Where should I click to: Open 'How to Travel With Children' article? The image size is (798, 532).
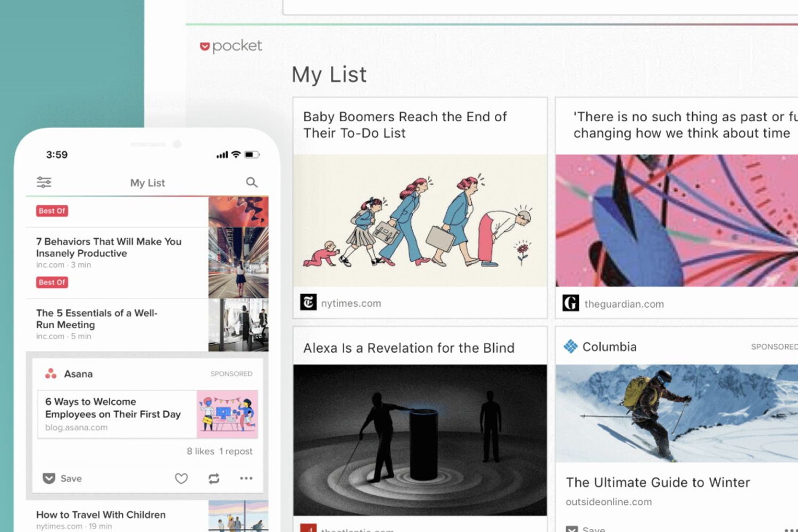(101, 514)
